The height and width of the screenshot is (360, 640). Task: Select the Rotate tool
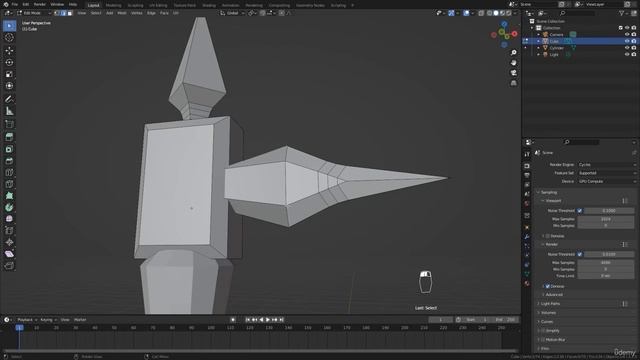pos(9,62)
